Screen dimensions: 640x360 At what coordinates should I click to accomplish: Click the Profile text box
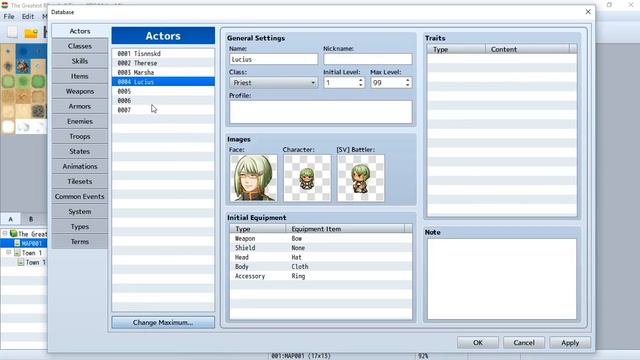[320, 112]
